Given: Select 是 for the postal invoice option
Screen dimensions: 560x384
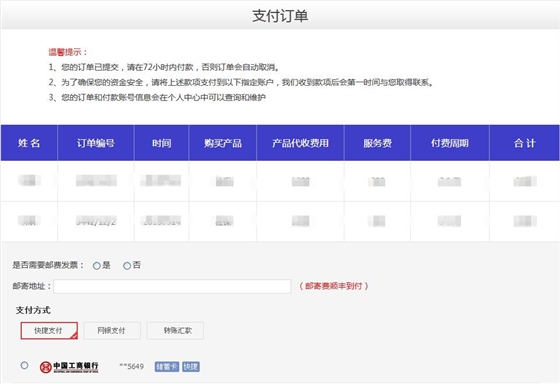Looking at the screenshot, I should pos(96,266).
